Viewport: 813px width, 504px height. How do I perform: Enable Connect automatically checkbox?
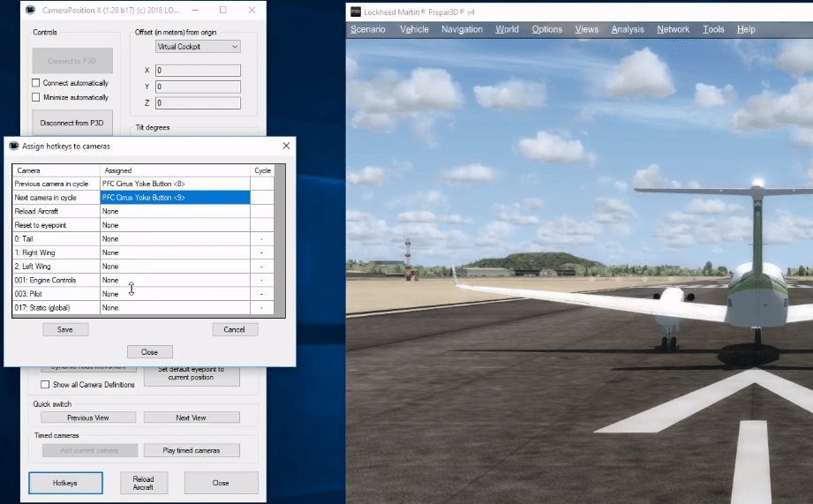pyautogui.click(x=36, y=83)
